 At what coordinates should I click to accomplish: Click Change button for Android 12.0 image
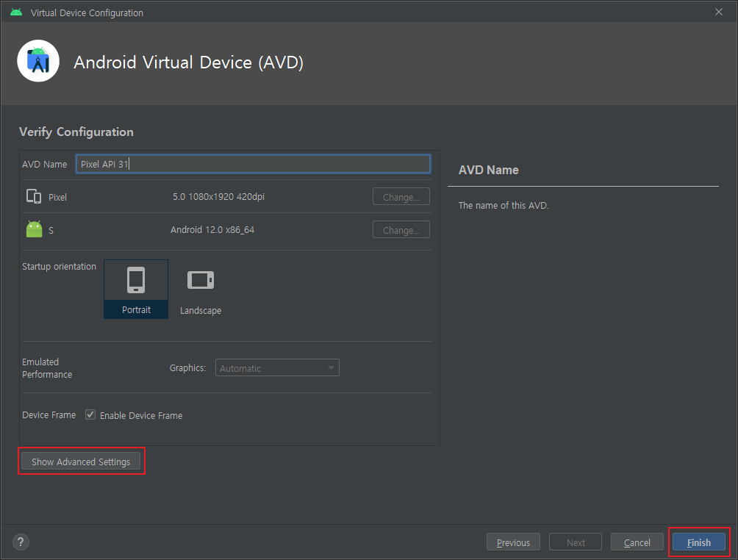point(401,229)
